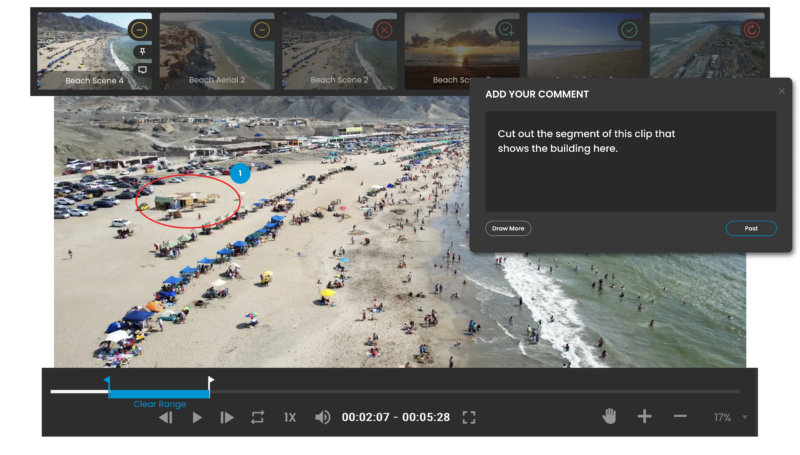The height and width of the screenshot is (455, 800).
Task: Click the green approved checkmark icon
Action: [x=629, y=30]
